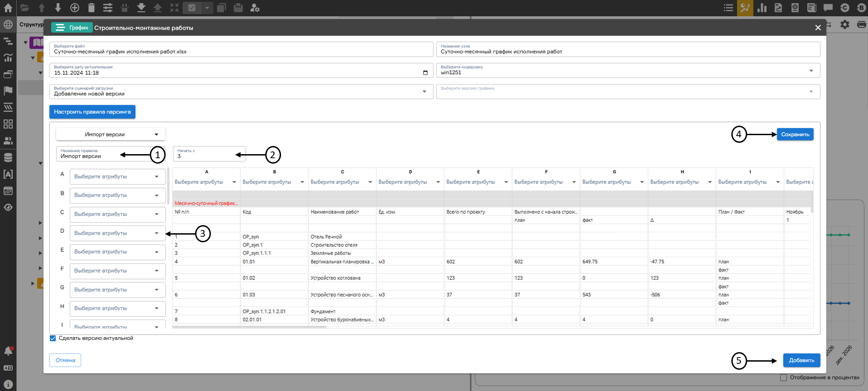Click the globe icon in left sidebar
Viewport: 868px width, 391px height.
pyautogui.click(x=8, y=24)
